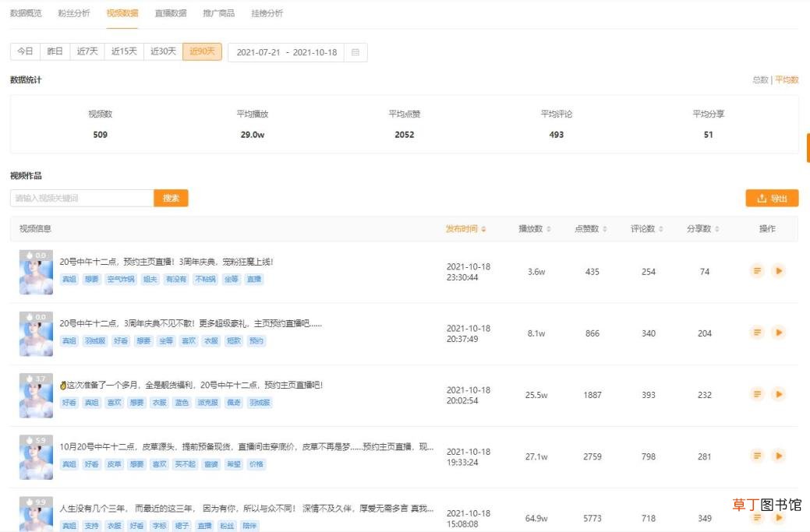
Task: Click the 平均分享 value 51
Action: pyautogui.click(x=708, y=135)
